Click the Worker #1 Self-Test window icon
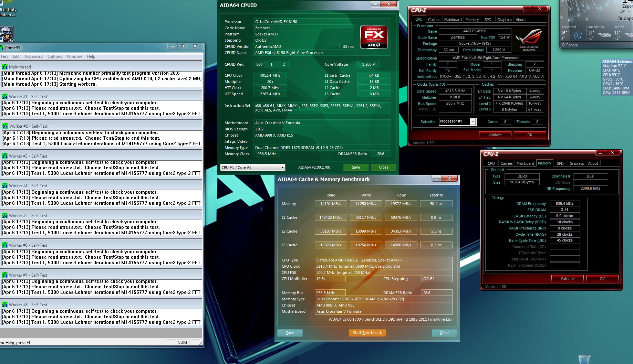 click(5, 97)
